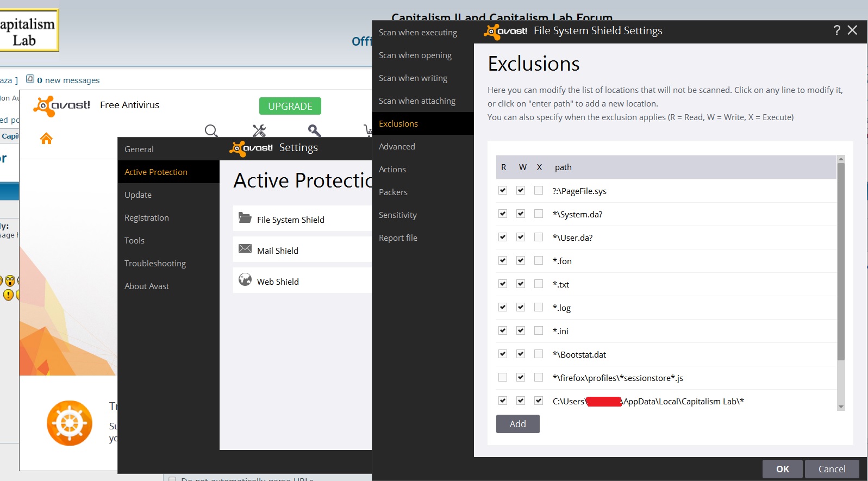This screenshot has width=868, height=481.
Task: Open Registration in Avast Settings sidebar
Action: (168, 217)
